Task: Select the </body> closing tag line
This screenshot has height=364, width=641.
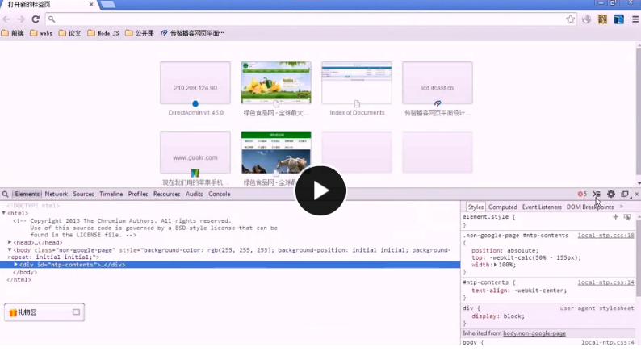Action: (25, 272)
